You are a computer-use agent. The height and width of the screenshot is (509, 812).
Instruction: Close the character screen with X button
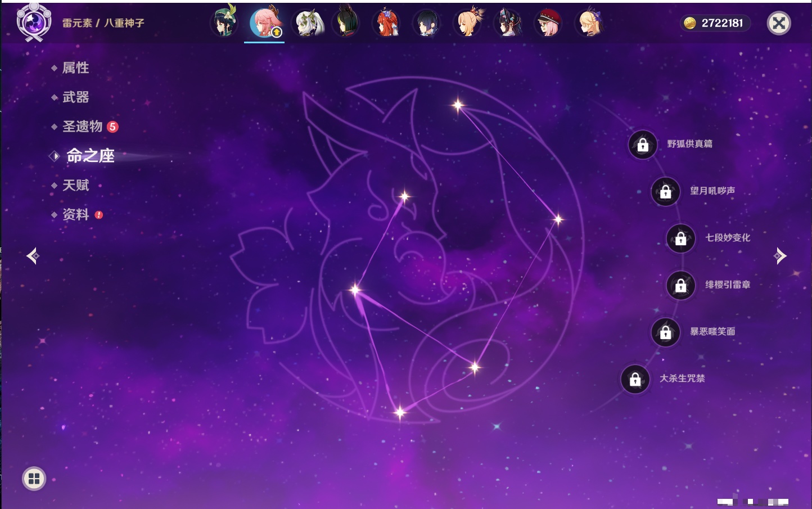click(x=779, y=23)
